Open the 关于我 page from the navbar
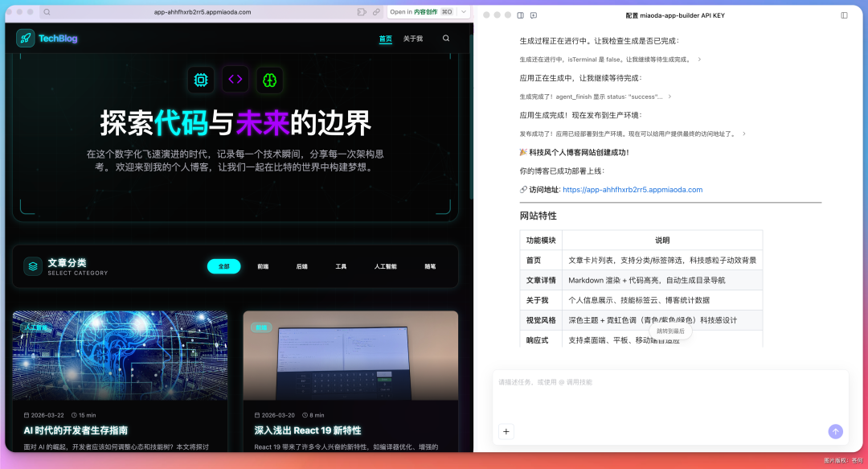Image resolution: width=868 pixels, height=469 pixels. coord(412,38)
